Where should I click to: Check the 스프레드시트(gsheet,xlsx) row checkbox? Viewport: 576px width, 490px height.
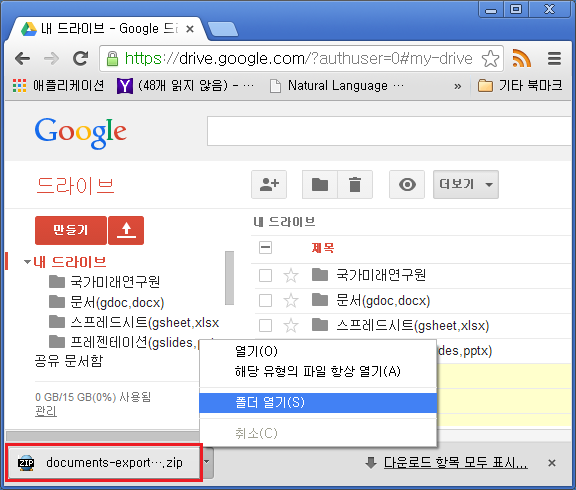pos(265,325)
